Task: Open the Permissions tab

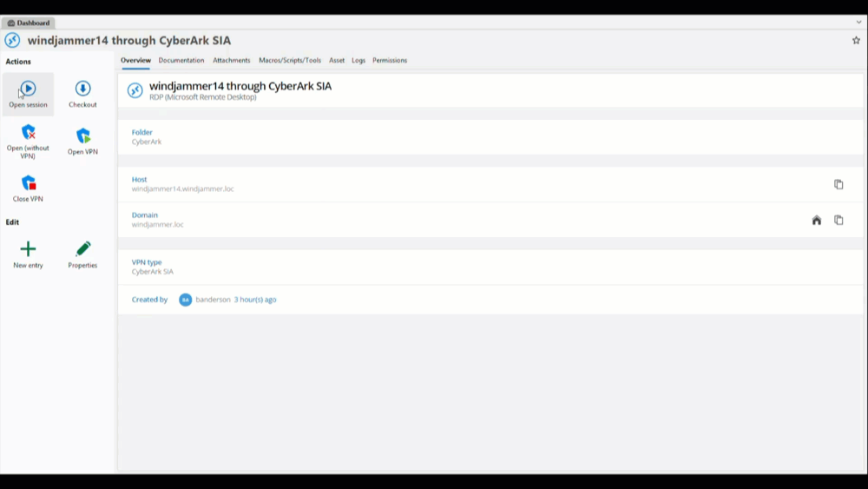Action: 390,61
